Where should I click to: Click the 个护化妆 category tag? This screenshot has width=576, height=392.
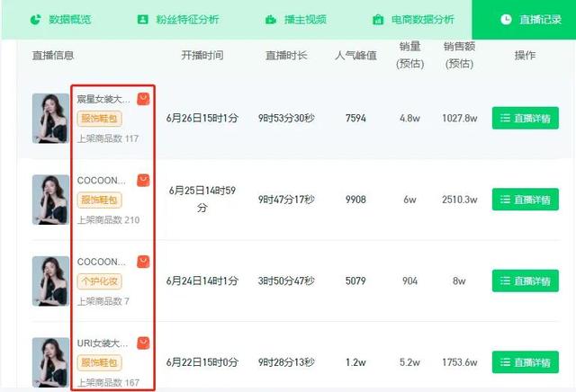(99, 281)
